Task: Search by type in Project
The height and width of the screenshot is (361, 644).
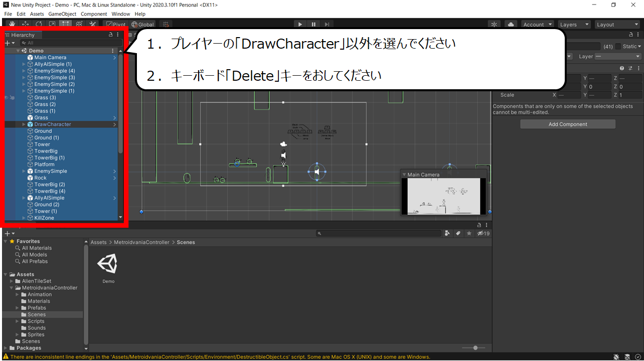Action: tap(447, 233)
